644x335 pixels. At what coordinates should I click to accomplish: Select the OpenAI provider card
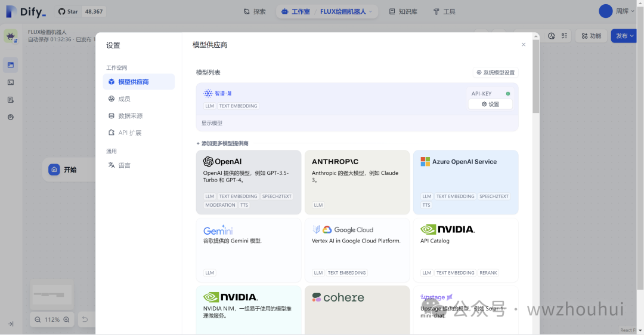point(248,182)
